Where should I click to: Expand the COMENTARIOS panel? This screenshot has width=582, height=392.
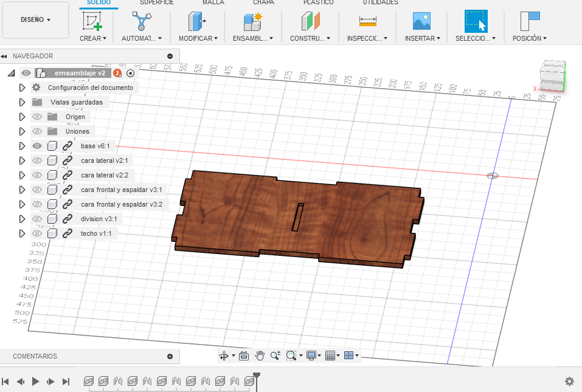(x=170, y=356)
